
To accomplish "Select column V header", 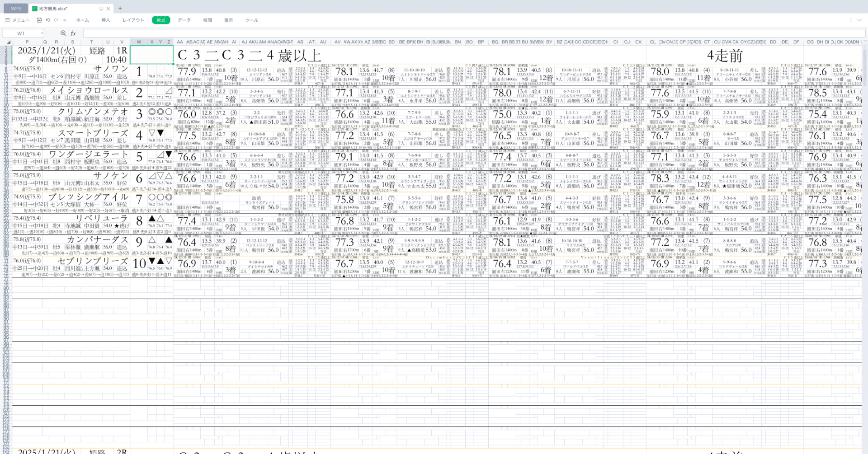I will pyautogui.click(x=122, y=42).
